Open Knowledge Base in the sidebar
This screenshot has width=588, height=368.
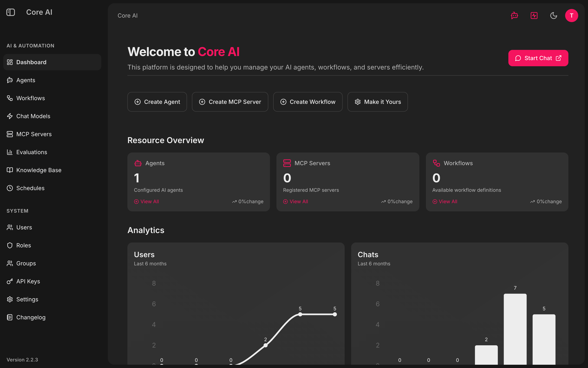click(x=52, y=170)
